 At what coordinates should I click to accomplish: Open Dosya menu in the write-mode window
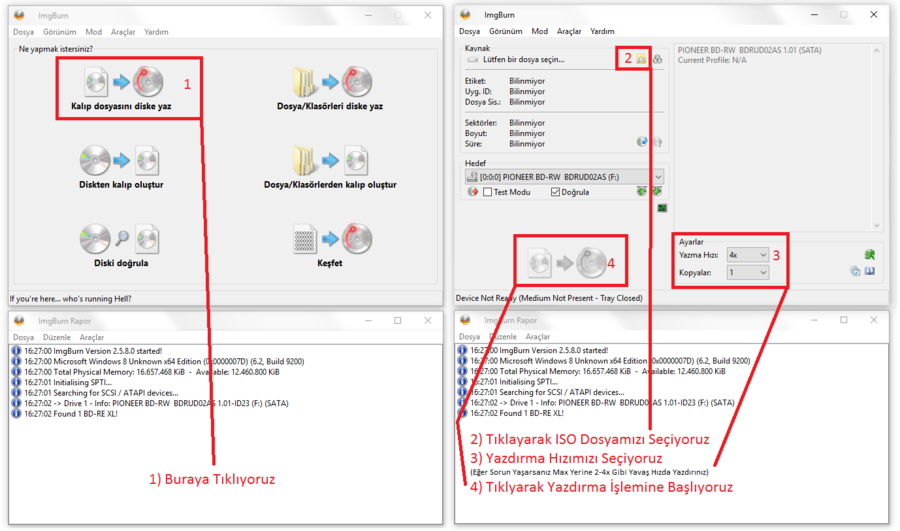pyautogui.click(x=470, y=32)
